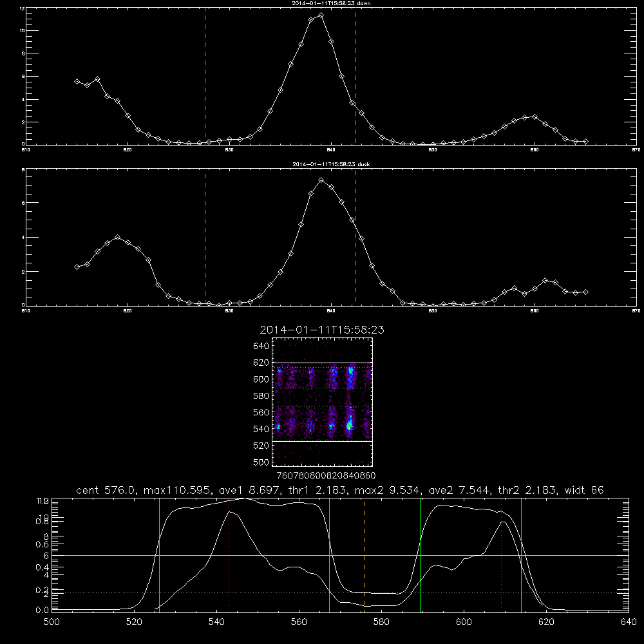Click the '620' y-axis label of the heat map
The image size is (644, 644).
(261, 363)
